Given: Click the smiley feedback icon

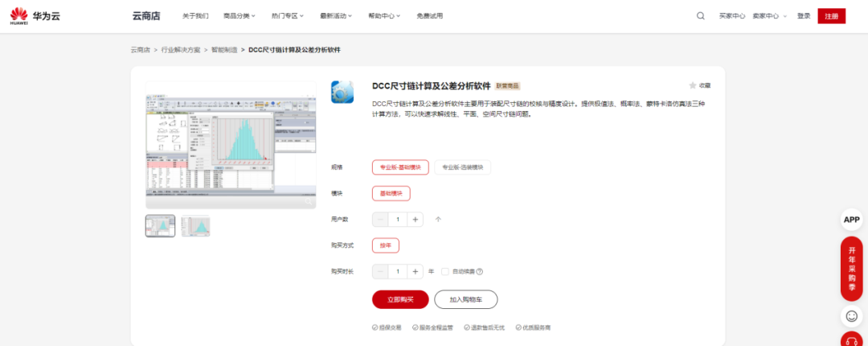Looking at the screenshot, I should pyautogui.click(x=851, y=316).
